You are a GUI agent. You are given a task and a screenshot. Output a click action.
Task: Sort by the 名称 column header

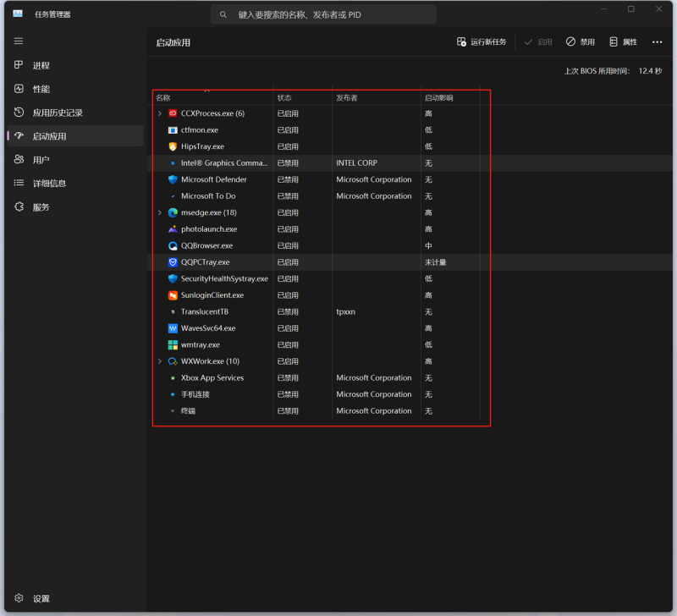(x=163, y=98)
